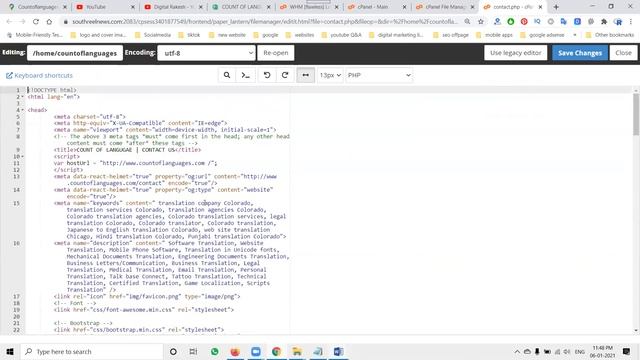The width and height of the screenshot is (640, 360).
Task: Open Chrome three-dot menu
Action: tap(631, 22)
